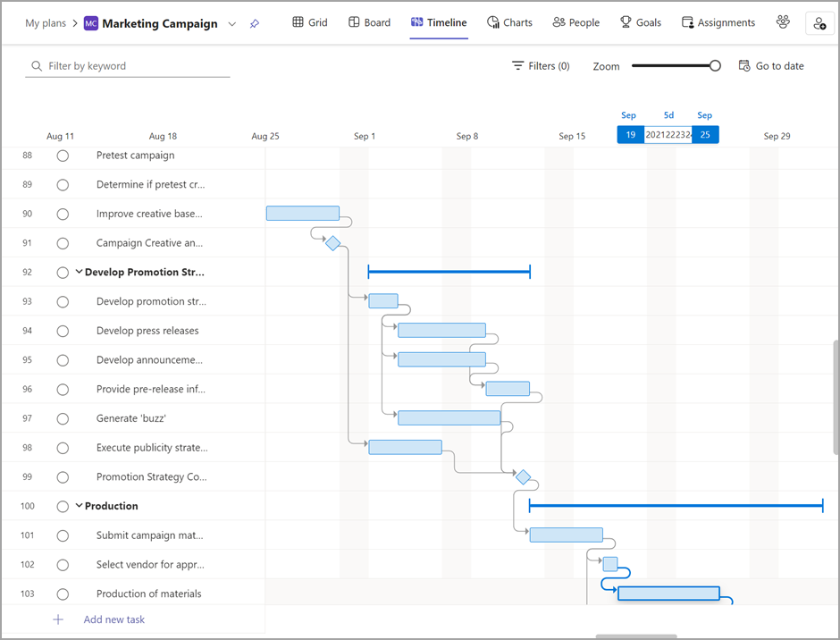Select the Campaign Creative milestone diamond
Screen dimensions: 840x640
[x=332, y=243]
